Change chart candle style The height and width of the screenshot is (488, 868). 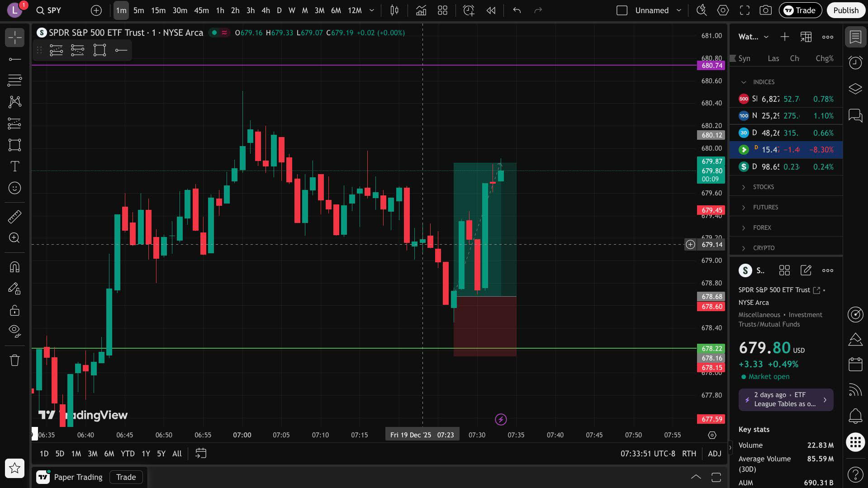click(x=394, y=10)
